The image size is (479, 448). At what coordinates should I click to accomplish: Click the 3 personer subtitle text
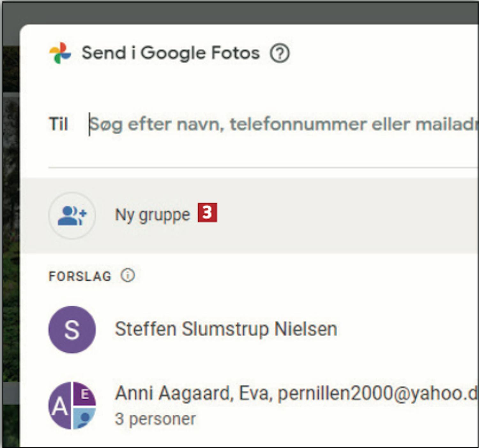point(155,419)
